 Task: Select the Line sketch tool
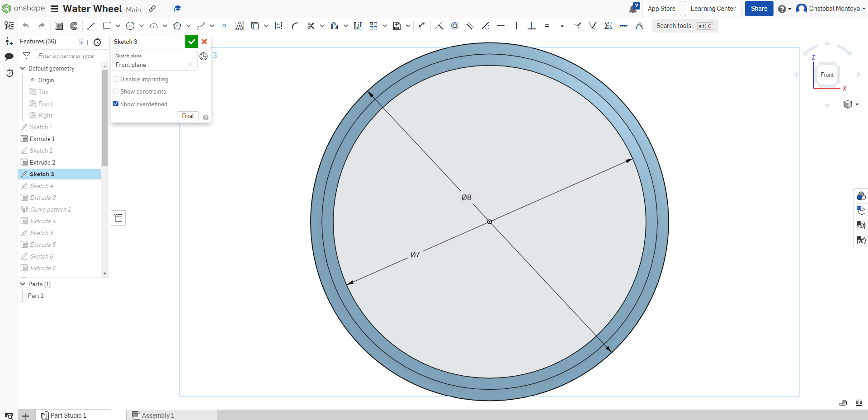(91, 26)
